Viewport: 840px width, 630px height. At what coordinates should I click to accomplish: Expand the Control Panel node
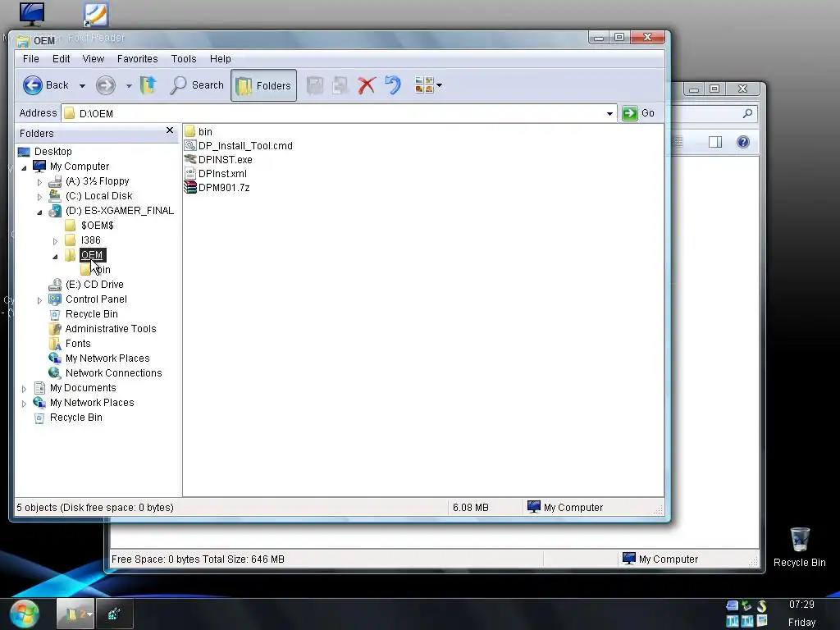tap(39, 300)
